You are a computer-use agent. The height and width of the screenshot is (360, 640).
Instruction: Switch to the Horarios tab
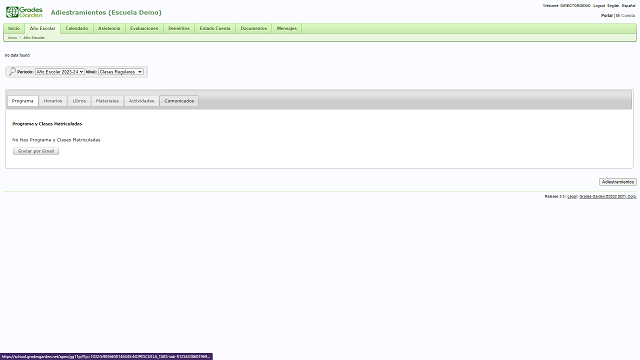pyautogui.click(x=53, y=101)
